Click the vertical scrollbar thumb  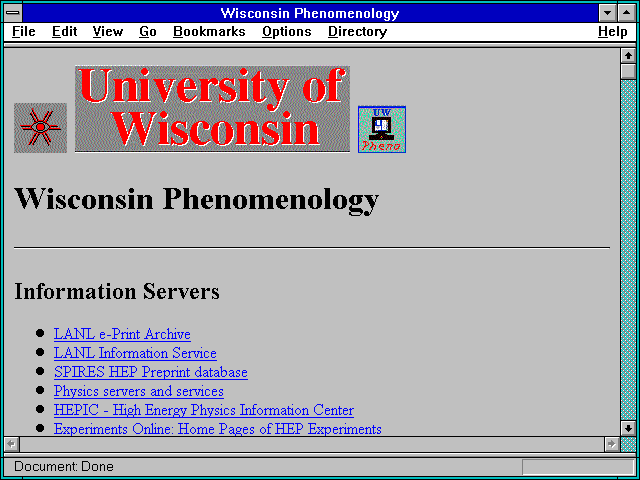tap(628, 71)
